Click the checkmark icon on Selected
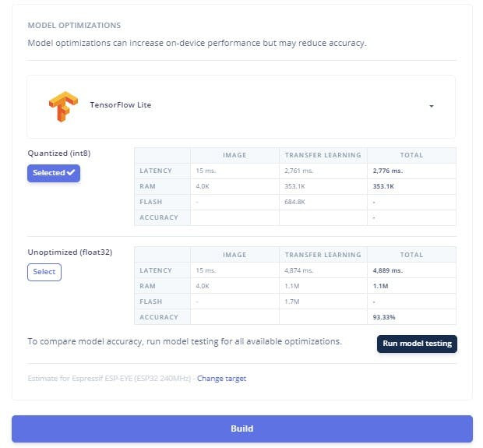This screenshot has height=448, width=483. [x=71, y=173]
